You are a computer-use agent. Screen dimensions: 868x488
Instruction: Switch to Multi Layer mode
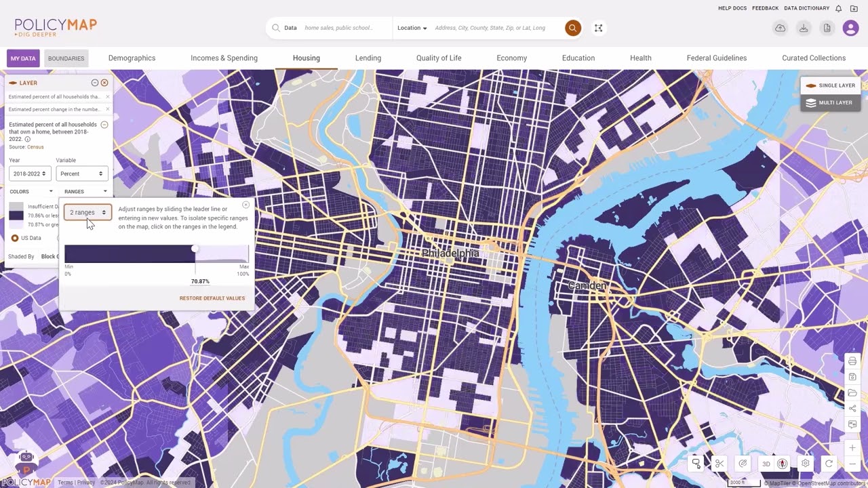coord(831,103)
